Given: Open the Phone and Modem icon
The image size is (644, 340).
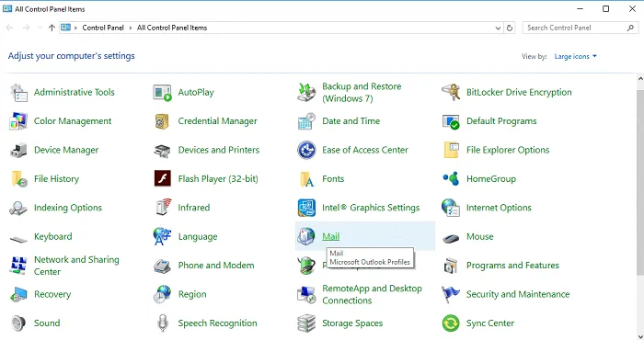Looking at the screenshot, I should pos(162,266).
